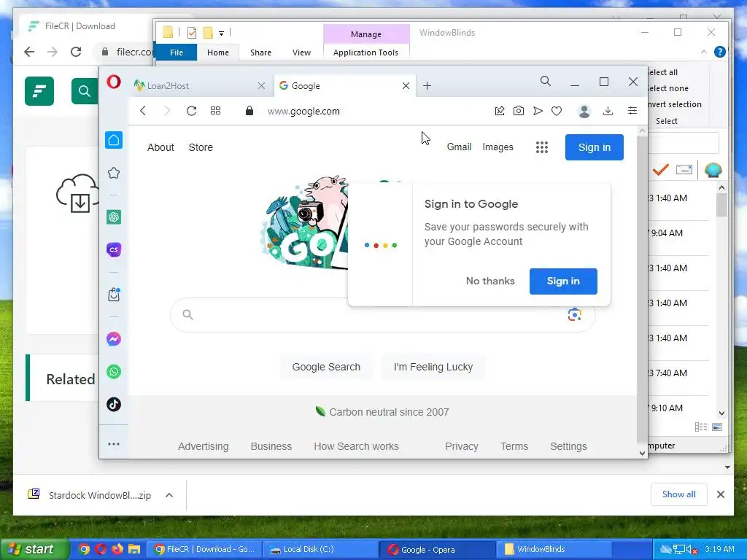Open the Opera shopping sidebar icon

click(x=114, y=295)
